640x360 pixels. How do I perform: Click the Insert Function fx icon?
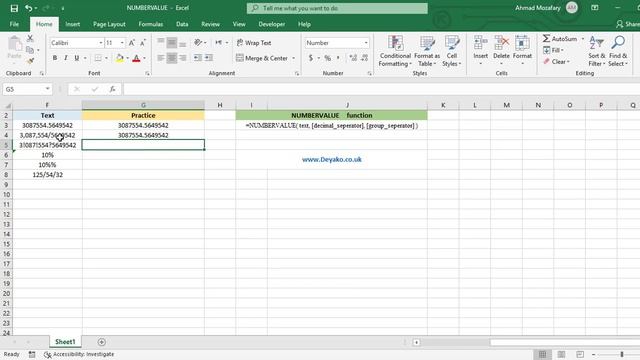(112, 89)
